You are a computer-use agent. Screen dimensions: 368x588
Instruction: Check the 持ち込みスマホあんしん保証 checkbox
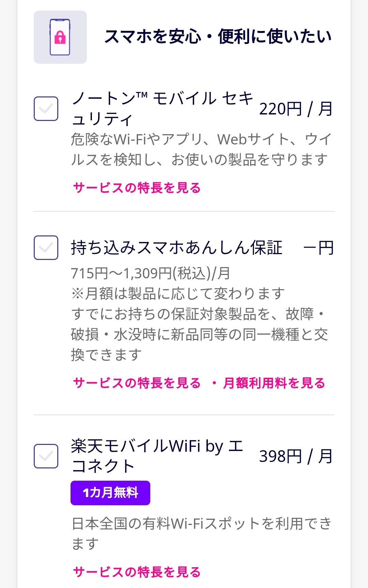coord(46,248)
